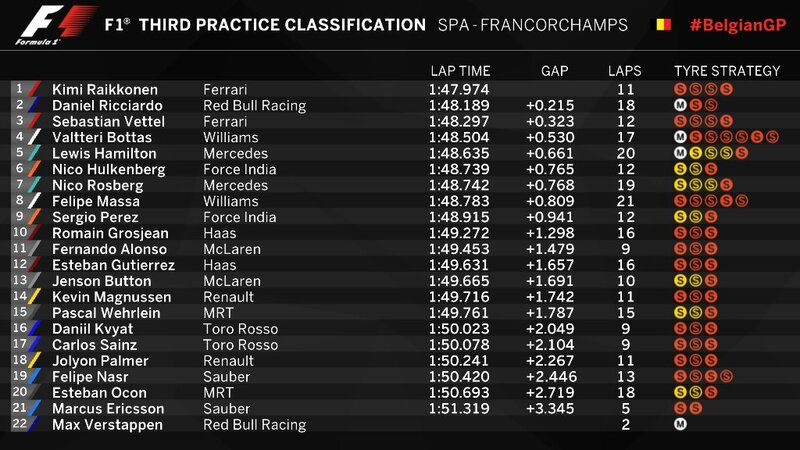Click Bottas's medium tyre icon
800x450 pixels.
click(x=680, y=137)
